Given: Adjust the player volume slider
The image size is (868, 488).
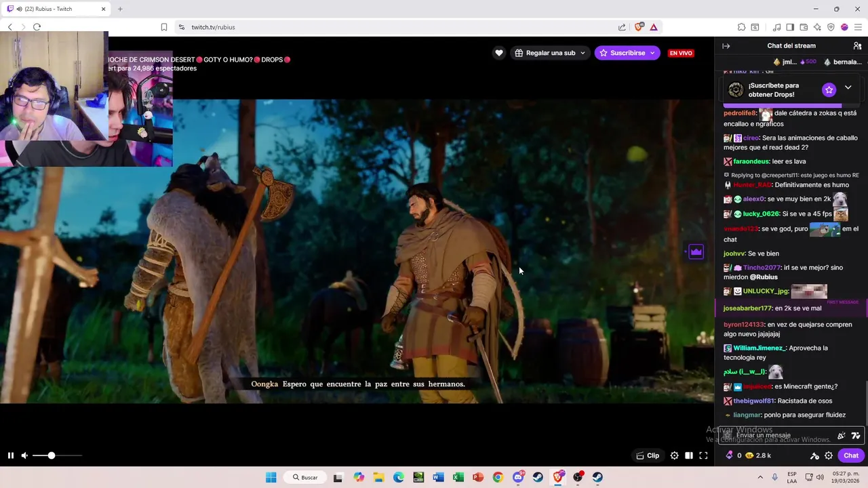Looking at the screenshot, I should point(57,455).
